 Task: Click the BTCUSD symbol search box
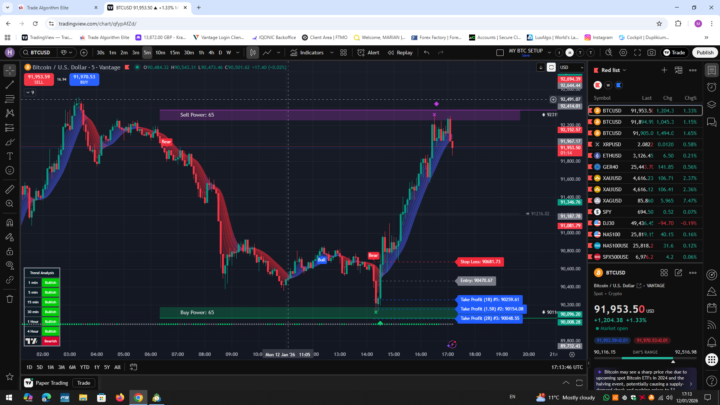coord(39,53)
